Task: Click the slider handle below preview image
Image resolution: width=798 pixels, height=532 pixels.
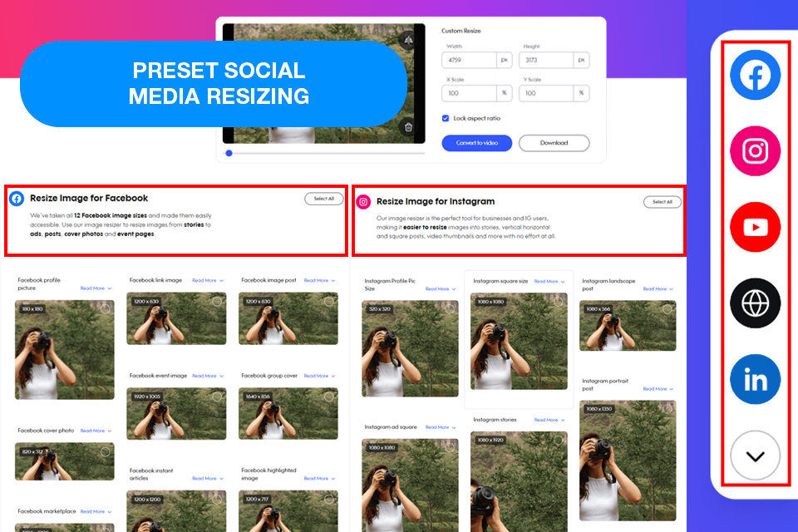Action: (x=229, y=153)
